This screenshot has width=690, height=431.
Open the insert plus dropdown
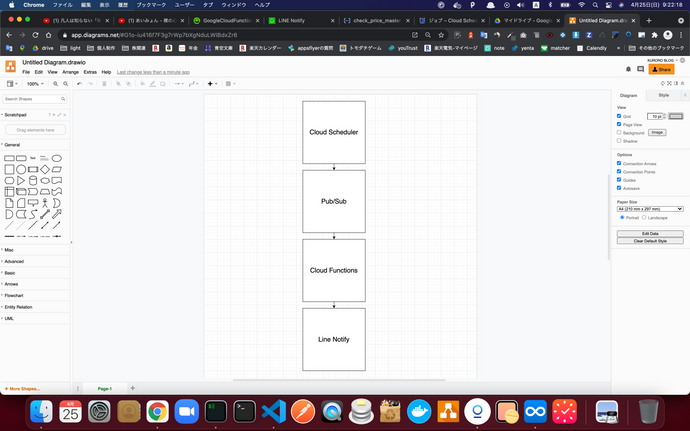pyautogui.click(x=213, y=84)
